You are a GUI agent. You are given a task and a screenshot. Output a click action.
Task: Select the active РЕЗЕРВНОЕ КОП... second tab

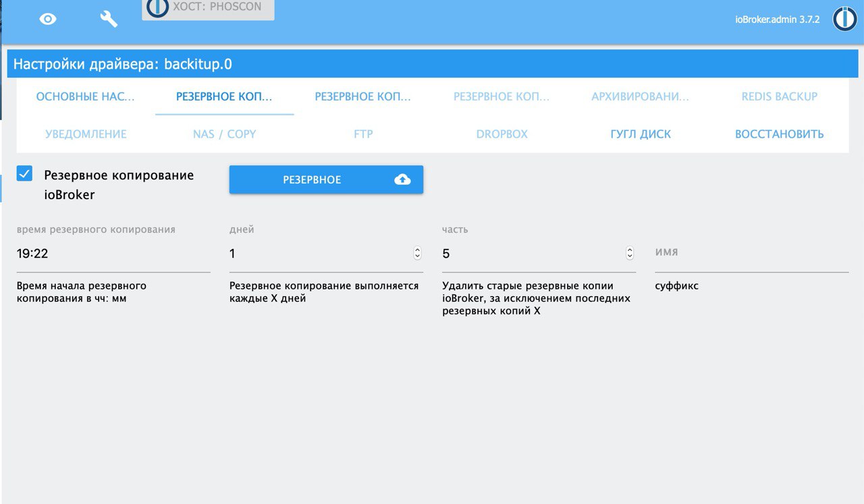click(x=224, y=96)
